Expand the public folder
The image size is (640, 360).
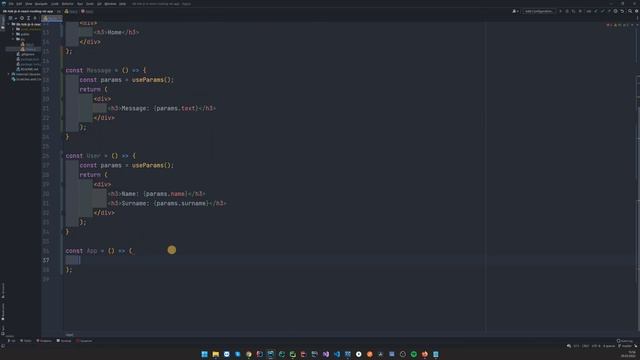point(13,34)
